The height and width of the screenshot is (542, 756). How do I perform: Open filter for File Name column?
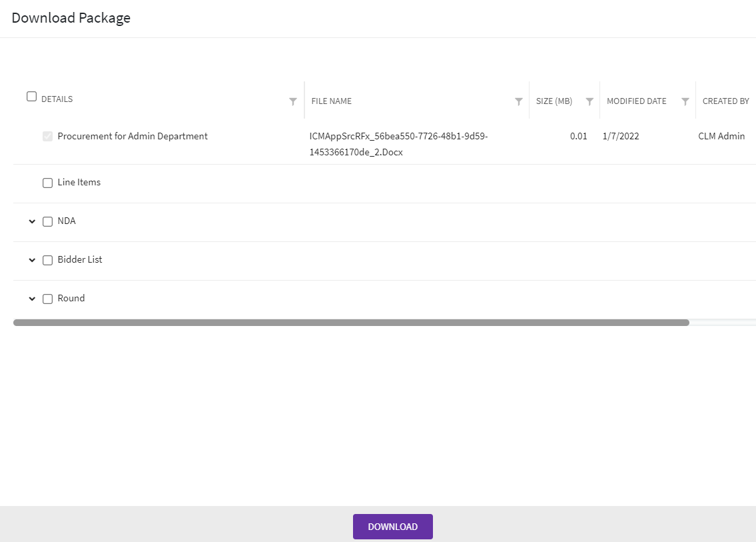518,101
